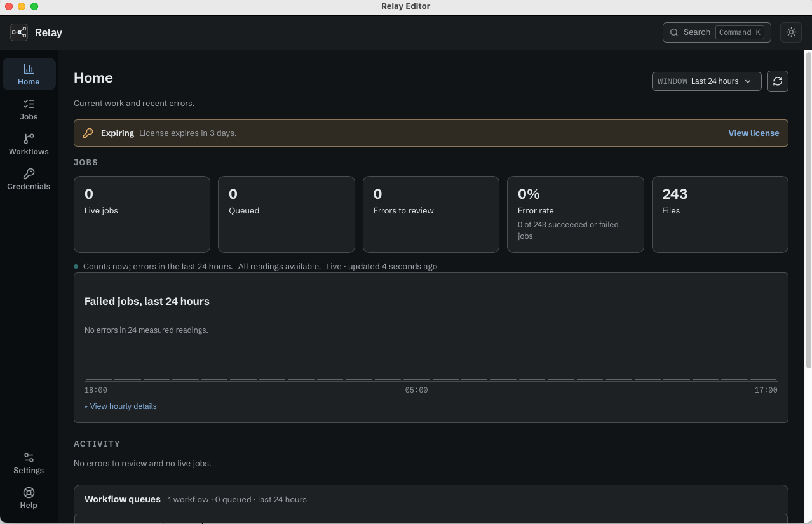The width and height of the screenshot is (812, 524).
Task: Click 'No errors to review and no live jobs.'
Action: [142, 464]
